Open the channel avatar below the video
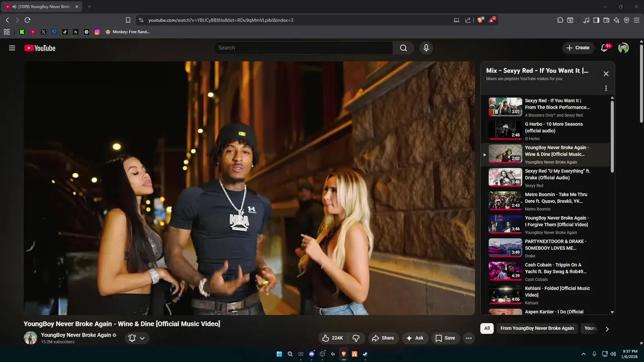 [x=31, y=338]
